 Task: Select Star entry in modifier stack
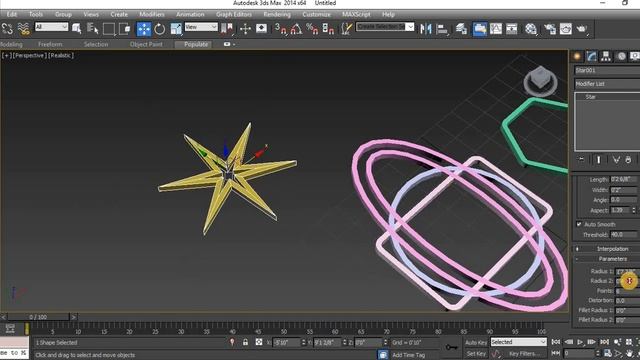[x=591, y=97]
